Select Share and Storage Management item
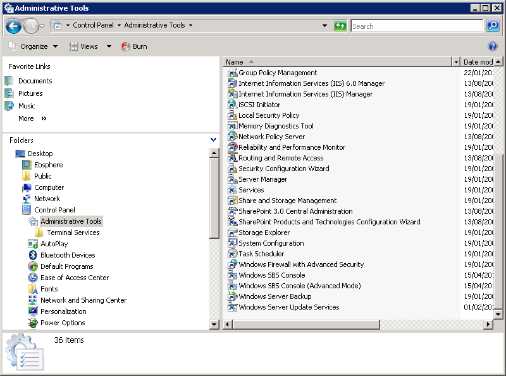 point(287,201)
